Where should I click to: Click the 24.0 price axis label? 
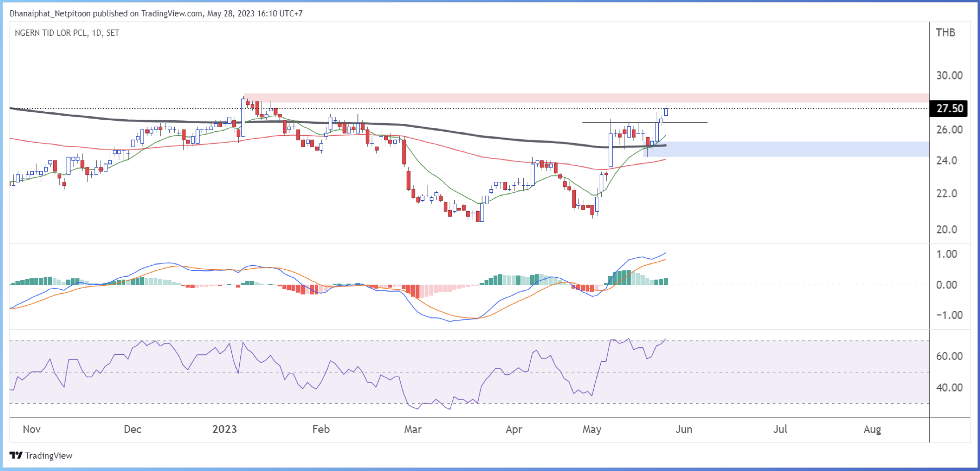(947, 160)
